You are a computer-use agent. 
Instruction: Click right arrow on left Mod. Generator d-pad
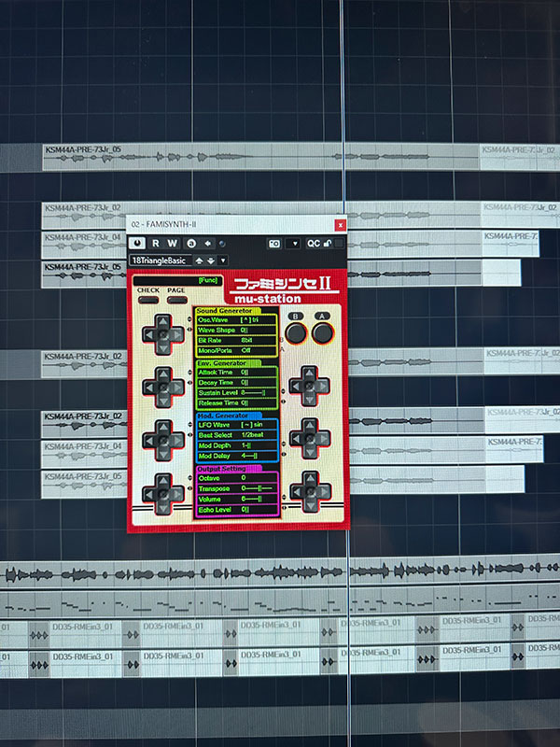[x=177, y=441]
